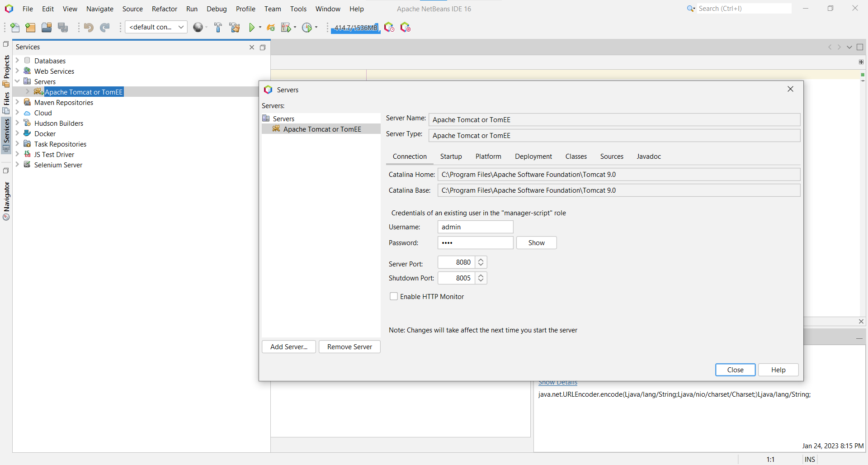Open the Sources tab
The width and height of the screenshot is (868, 465).
click(612, 157)
